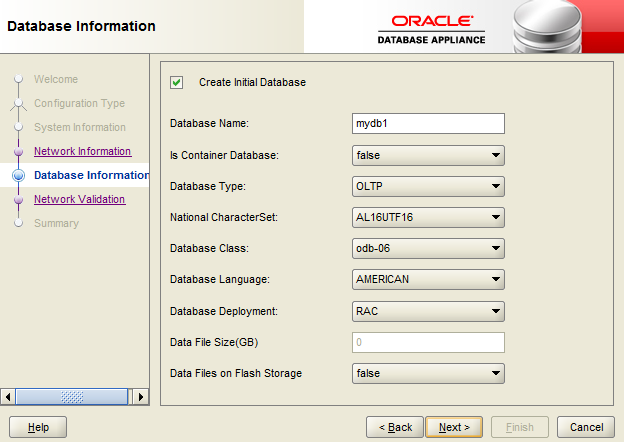Click the database cylinder graphic in the header

[547, 27]
